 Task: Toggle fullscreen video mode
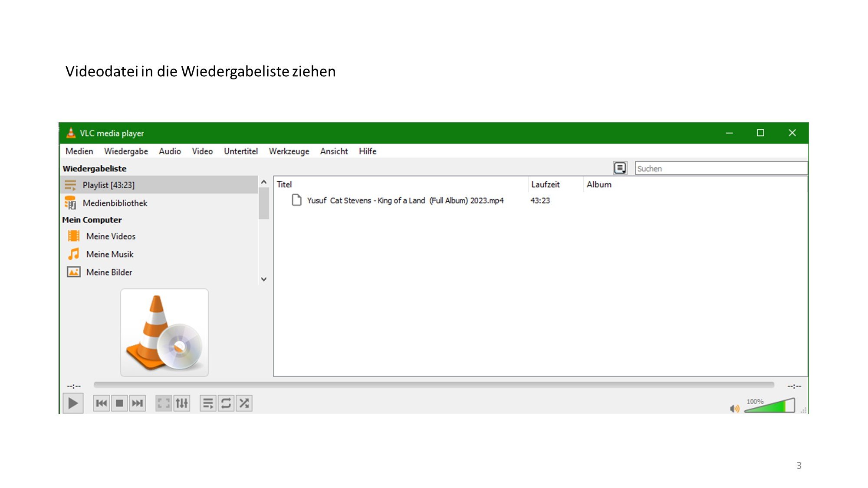click(x=164, y=403)
